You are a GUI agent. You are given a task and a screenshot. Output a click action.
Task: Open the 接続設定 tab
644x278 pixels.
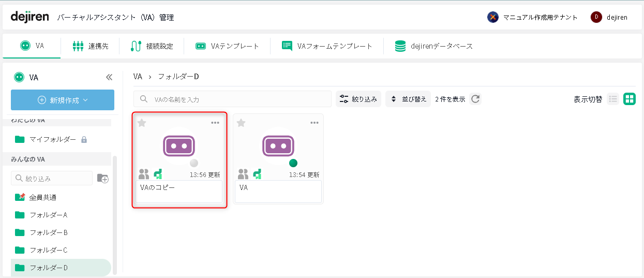click(151, 46)
